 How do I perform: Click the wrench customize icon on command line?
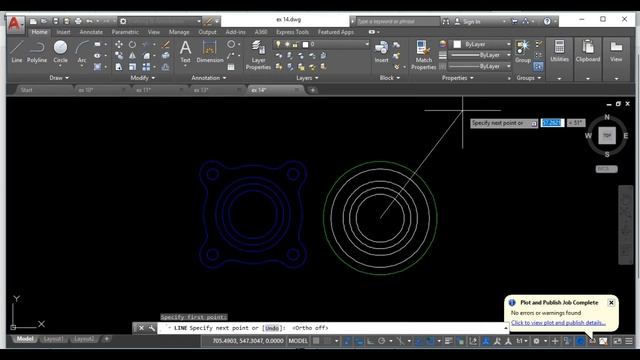[151, 328]
